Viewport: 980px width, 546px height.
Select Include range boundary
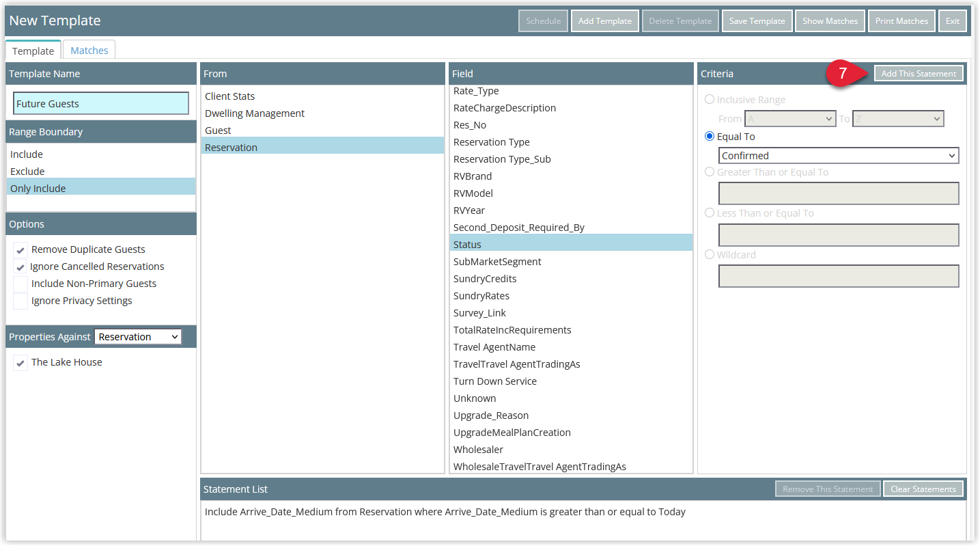101,154
